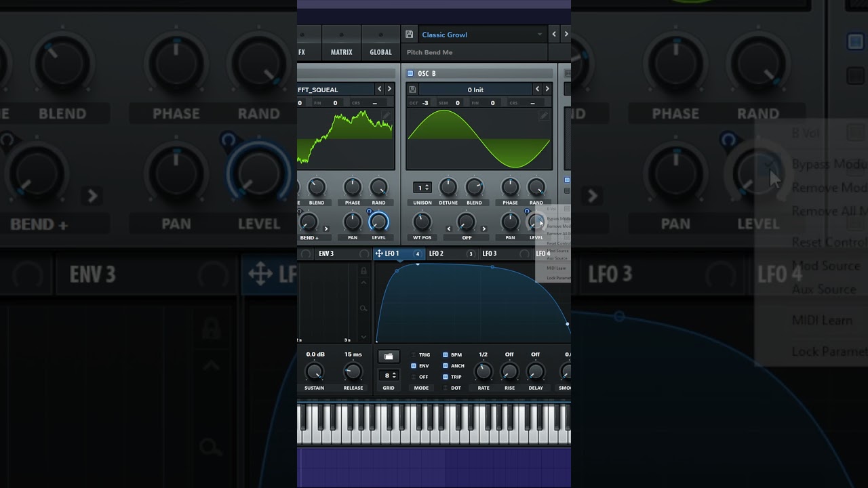This screenshot has width=868, height=488.
Task: Select ENV LFO mode
Action: 420,366
